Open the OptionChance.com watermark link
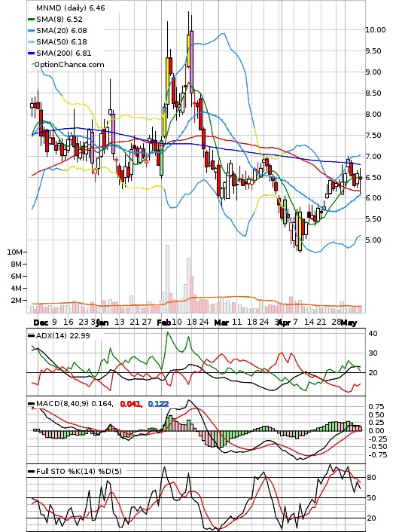 pos(69,65)
